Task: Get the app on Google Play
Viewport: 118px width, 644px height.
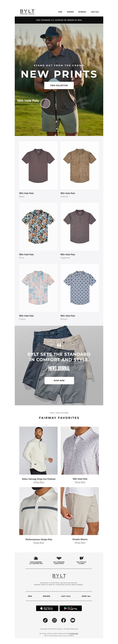Action: coord(71,608)
